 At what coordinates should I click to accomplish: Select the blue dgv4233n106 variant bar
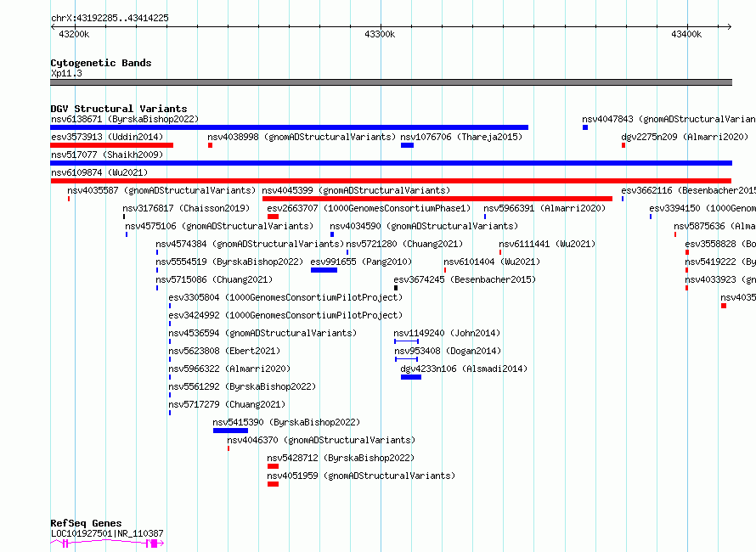coord(411,377)
